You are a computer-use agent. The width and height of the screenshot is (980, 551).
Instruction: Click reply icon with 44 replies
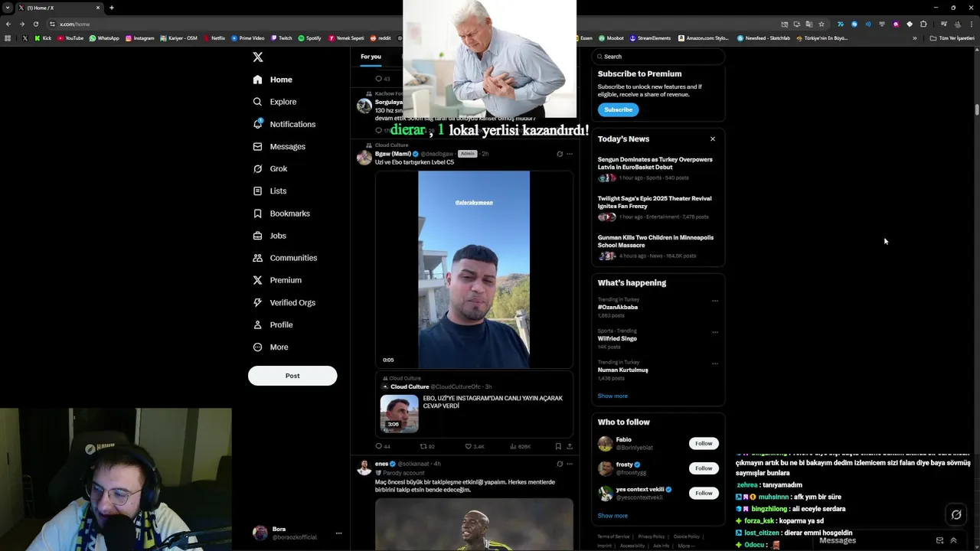378,446
